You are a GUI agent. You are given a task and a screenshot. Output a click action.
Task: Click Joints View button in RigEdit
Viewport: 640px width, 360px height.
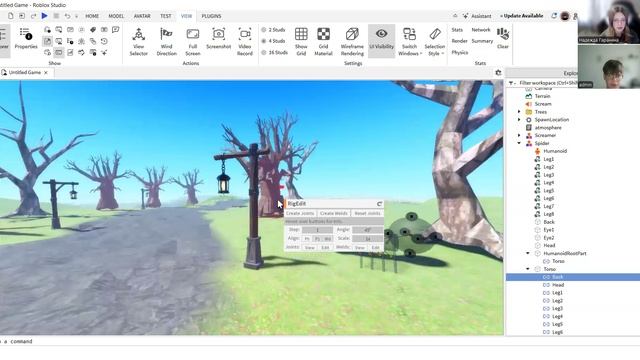tap(309, 248)
